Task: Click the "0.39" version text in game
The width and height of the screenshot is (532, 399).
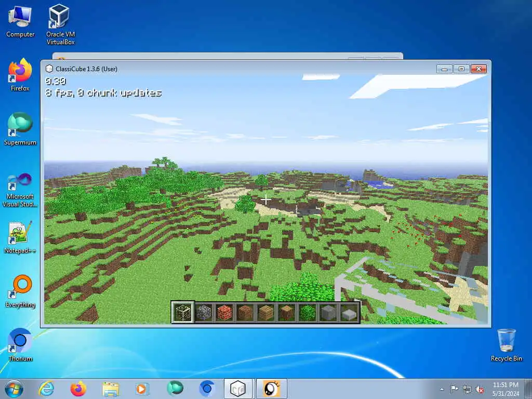Action: coord(56,81)
